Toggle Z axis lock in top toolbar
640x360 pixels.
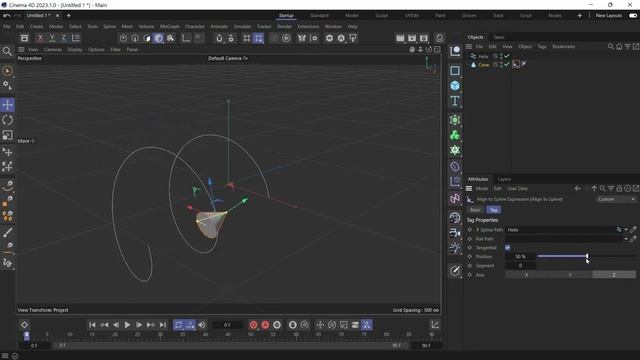64,38
